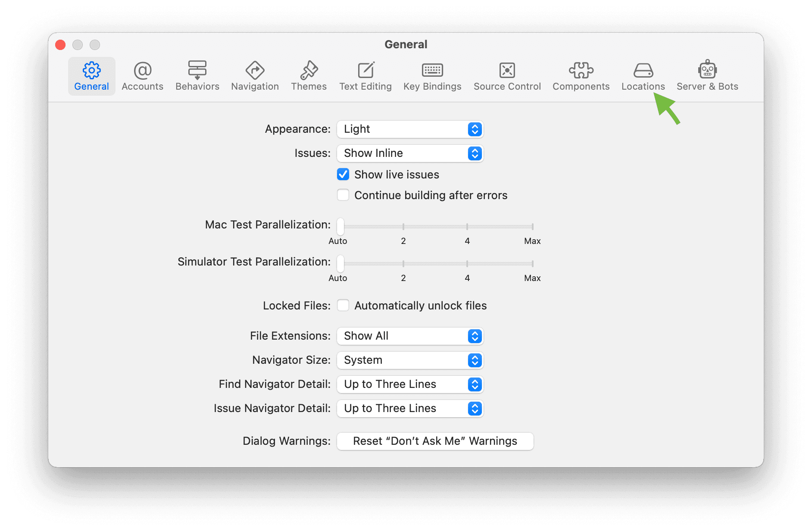Open Text Editing preferences
812x531 pixels.
(365, 76)
